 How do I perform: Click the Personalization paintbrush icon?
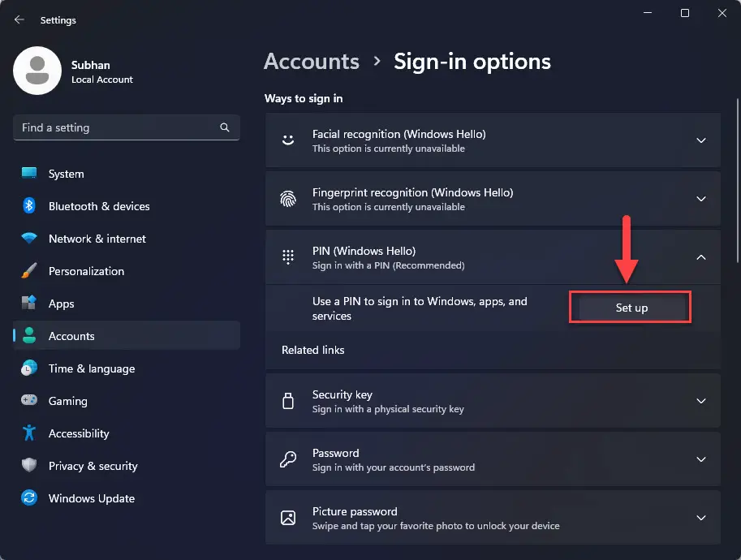(x=29, y=271)
